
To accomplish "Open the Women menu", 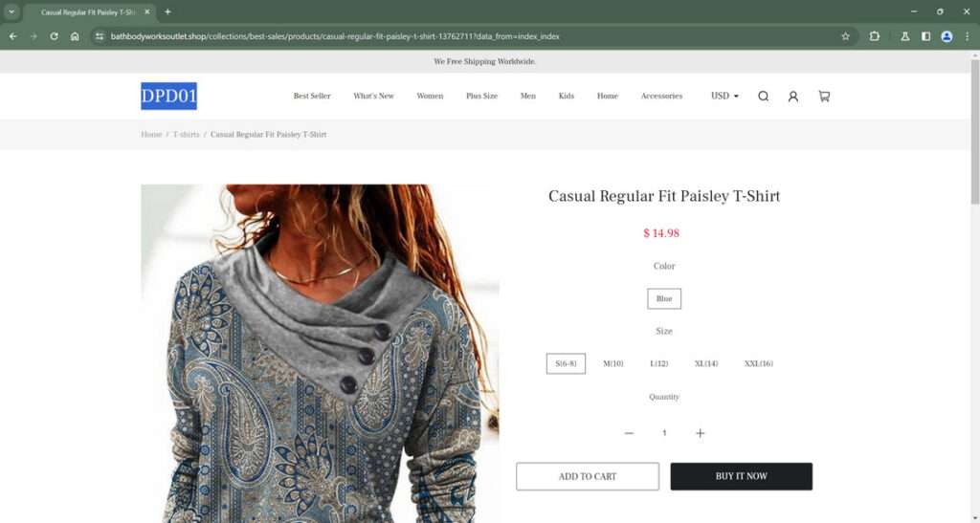I will click(430, 97).
